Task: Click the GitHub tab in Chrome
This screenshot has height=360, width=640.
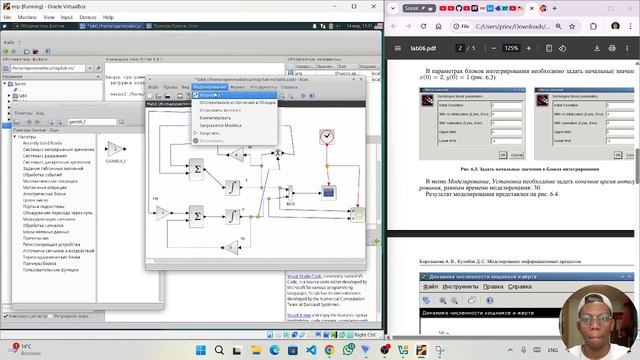Action: click(x=458, y=8)
